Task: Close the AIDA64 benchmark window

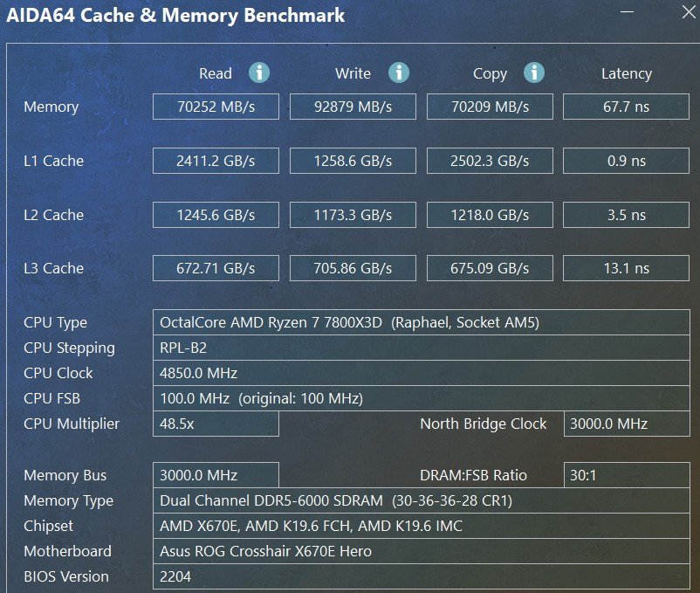Action: 689,12
